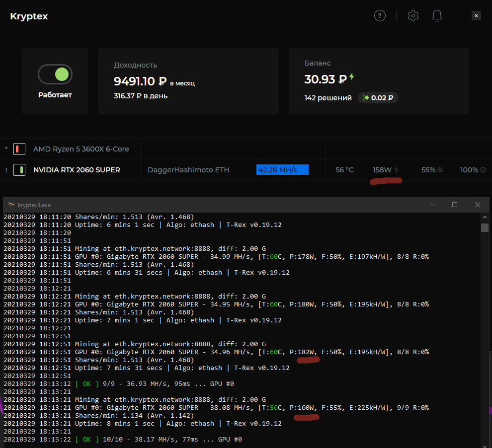492x448 pixels.
Task: Toggle the mining switch labeled Работает
Action: tap(55, 75)
